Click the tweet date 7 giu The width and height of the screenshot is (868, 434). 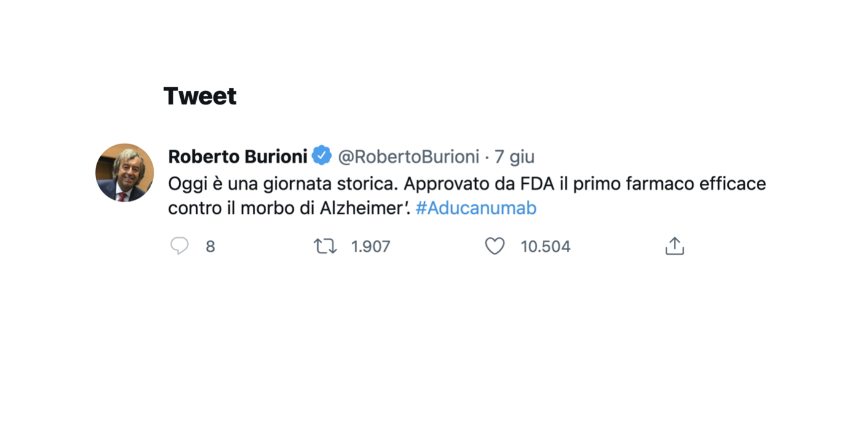(515, 157)
